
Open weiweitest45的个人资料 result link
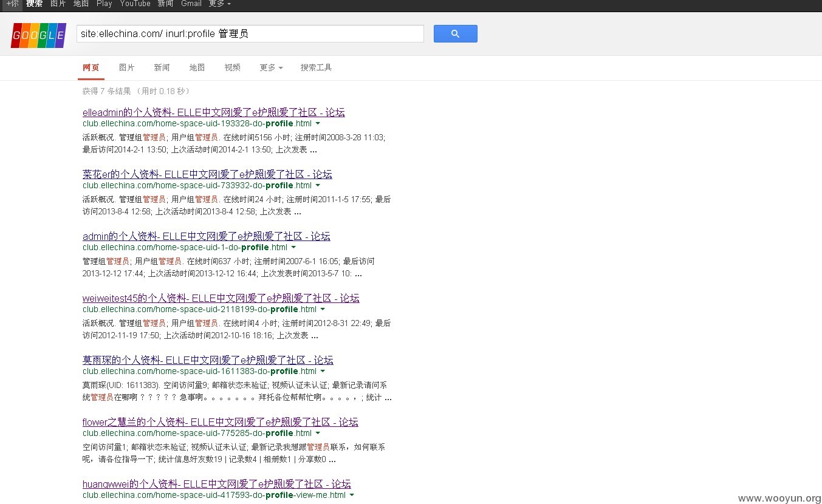click(x=221, y=298)
